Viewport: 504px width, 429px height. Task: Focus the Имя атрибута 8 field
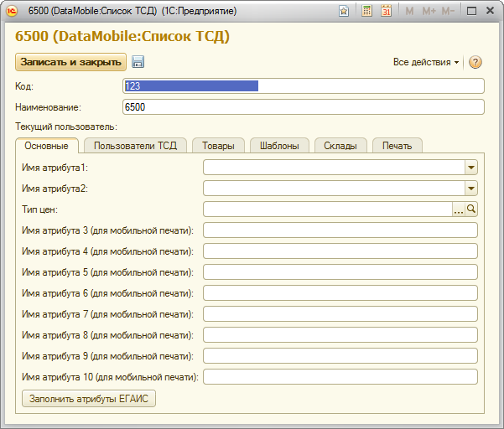pos(340,335)
